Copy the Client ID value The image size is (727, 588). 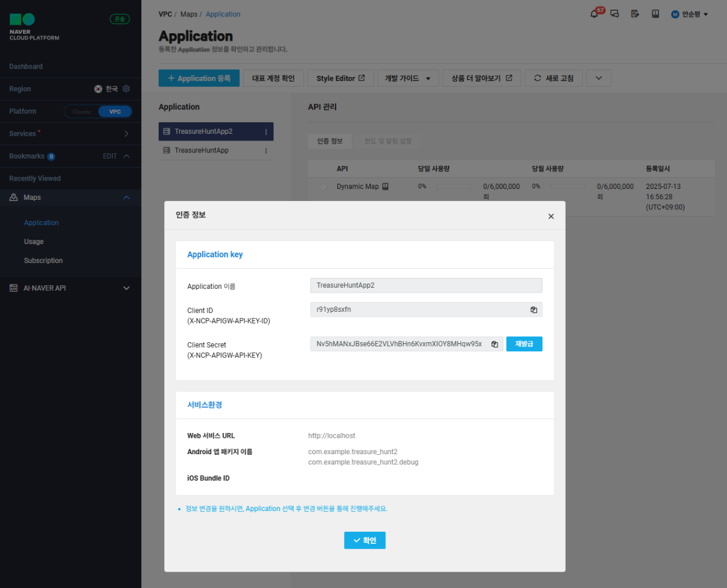tap(534, 309)
